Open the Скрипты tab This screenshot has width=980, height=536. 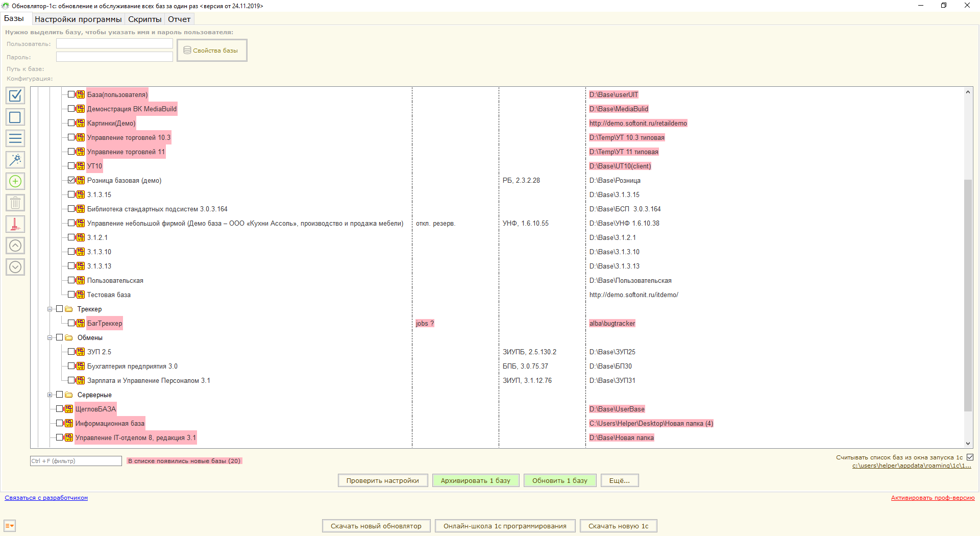[144, 19]
